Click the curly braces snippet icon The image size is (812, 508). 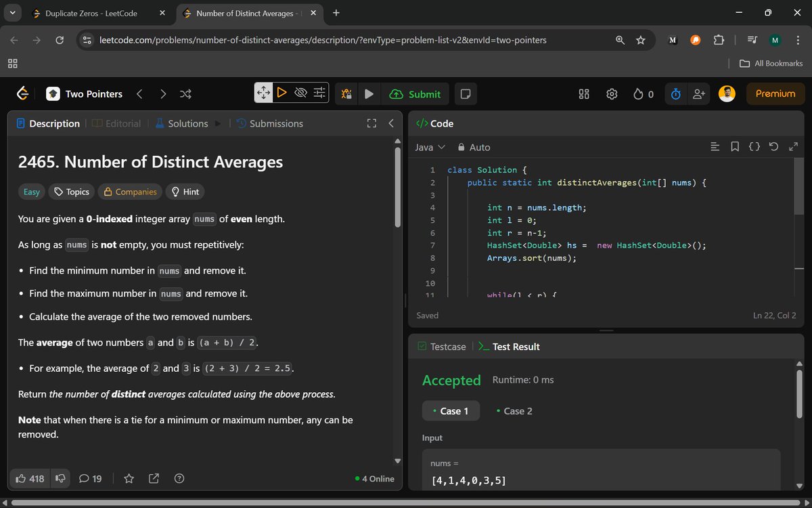tap(754, 146)
